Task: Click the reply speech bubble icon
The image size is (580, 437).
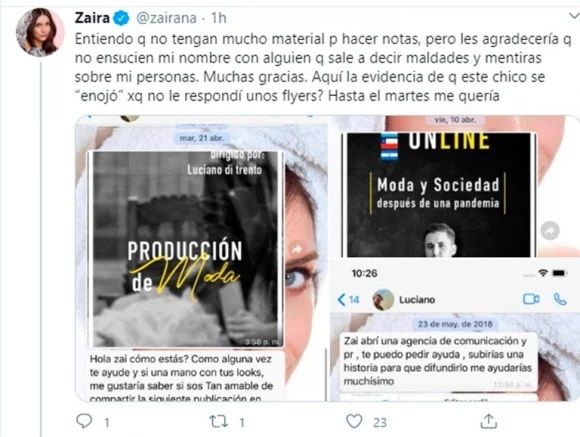Action: point(84,421)
